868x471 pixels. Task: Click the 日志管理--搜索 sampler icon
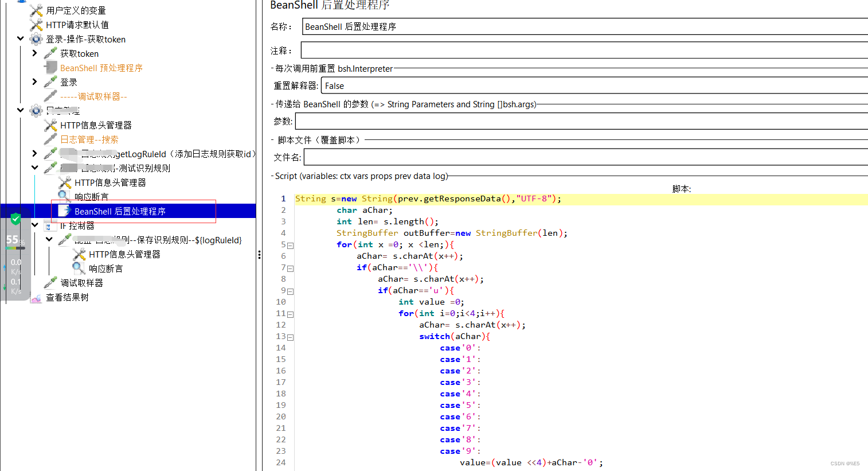(50, 139)
